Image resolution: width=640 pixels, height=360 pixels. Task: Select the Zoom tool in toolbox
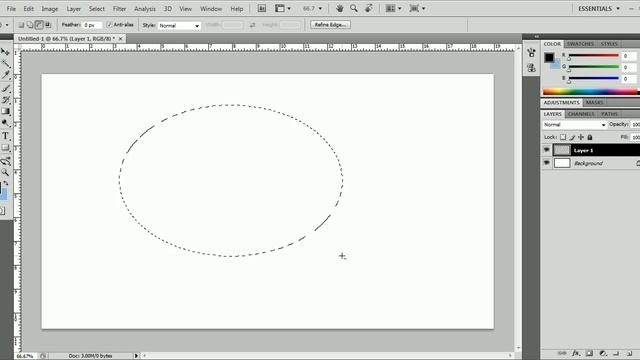point(4,172)
